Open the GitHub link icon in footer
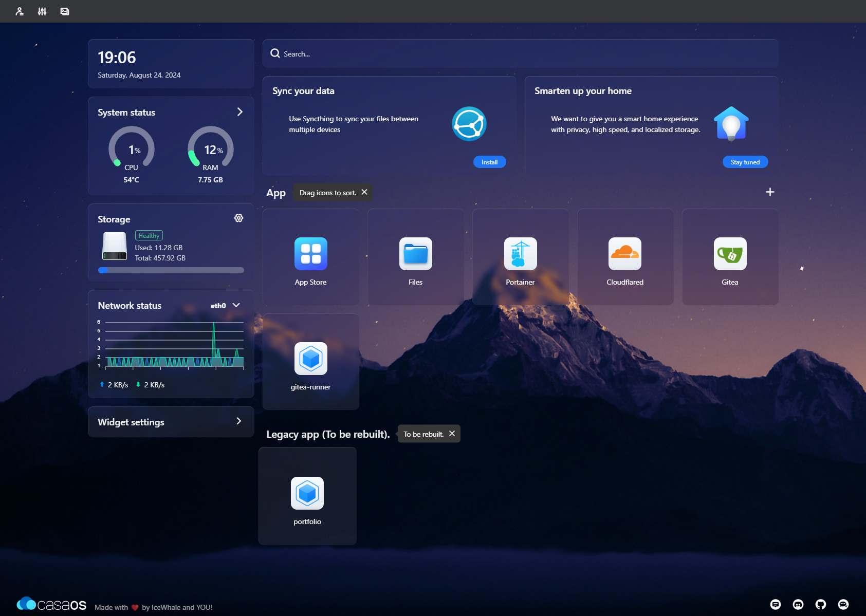Screen dimensions: 866x616 tap(821, 604)
